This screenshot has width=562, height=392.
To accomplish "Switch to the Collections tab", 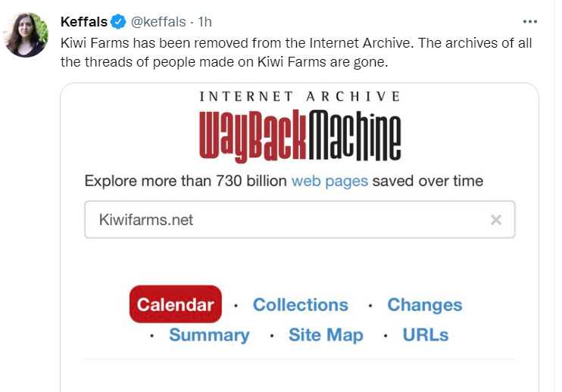I will click(x=301, y=305).
